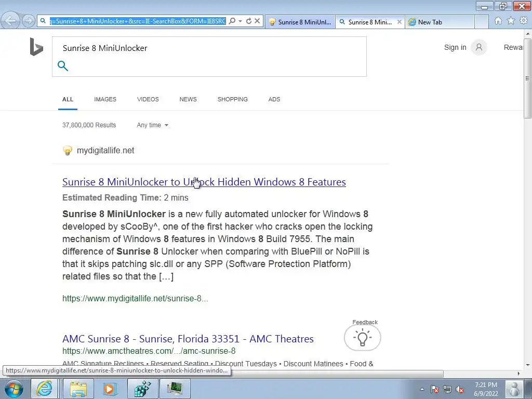Switch to the ADS results tab
This screenshot has width=532, height=399.
[274, 99]
